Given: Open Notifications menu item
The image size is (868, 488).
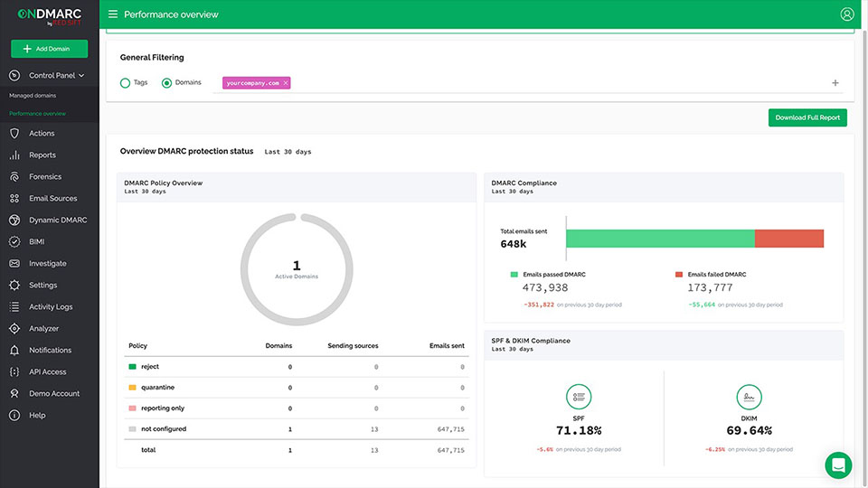Looking at the screenshot, I should coord(50,351).
